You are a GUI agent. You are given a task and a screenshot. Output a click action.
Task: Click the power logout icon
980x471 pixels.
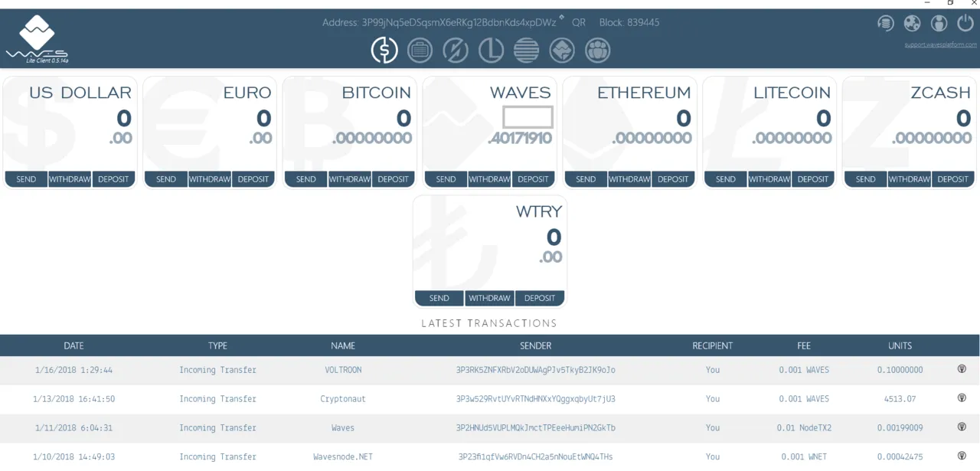point(965,24)
